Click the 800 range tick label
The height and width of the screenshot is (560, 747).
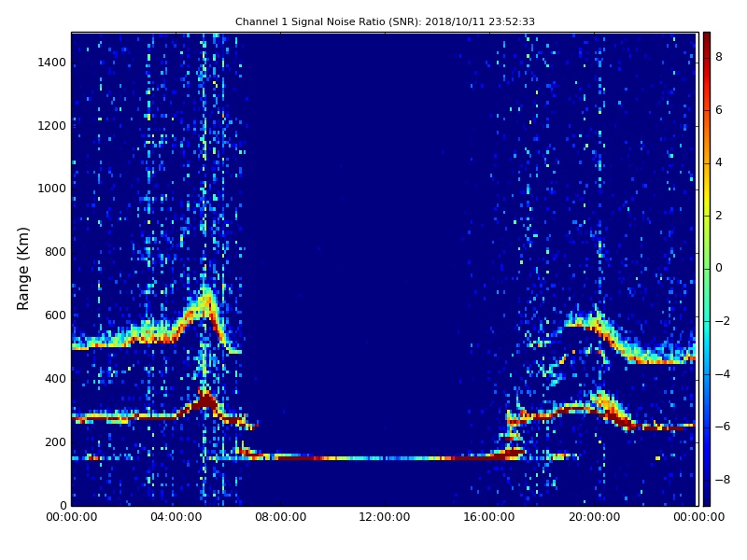click(x=55, y=252)
